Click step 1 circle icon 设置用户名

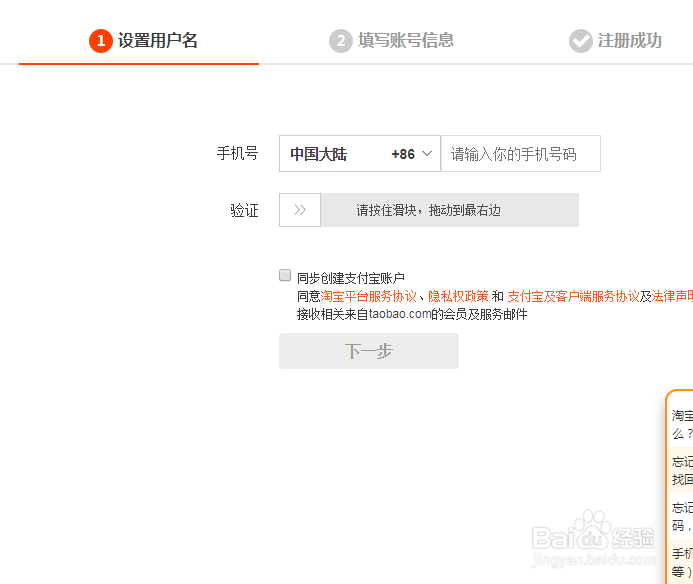(x=101, y=41)
